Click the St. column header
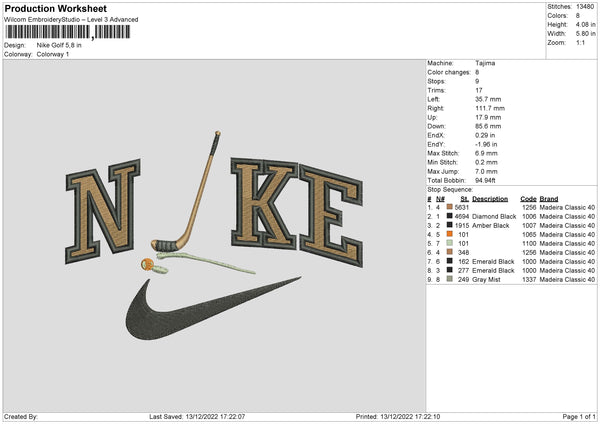Image resolution: width=600 pixels, height=424 pixels. point(465,199)
